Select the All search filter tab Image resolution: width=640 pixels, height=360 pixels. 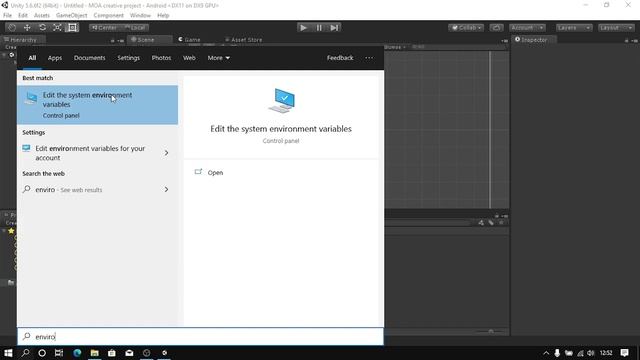pos(32,58)
